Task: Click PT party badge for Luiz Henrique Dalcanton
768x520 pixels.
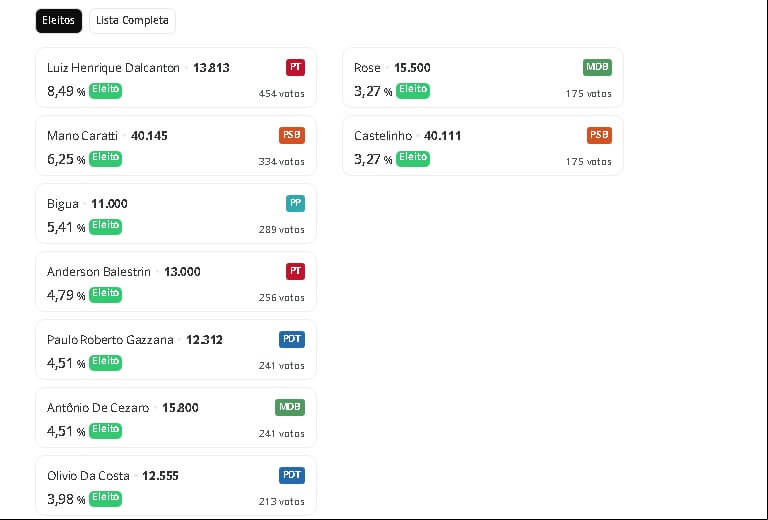Action: point(295,67)
